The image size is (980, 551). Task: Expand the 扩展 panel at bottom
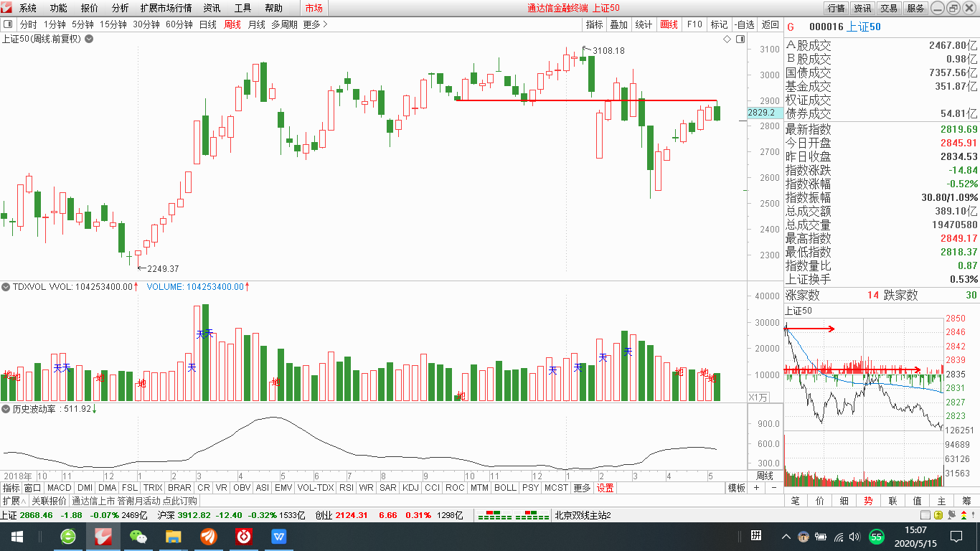(x=14, y=501)
